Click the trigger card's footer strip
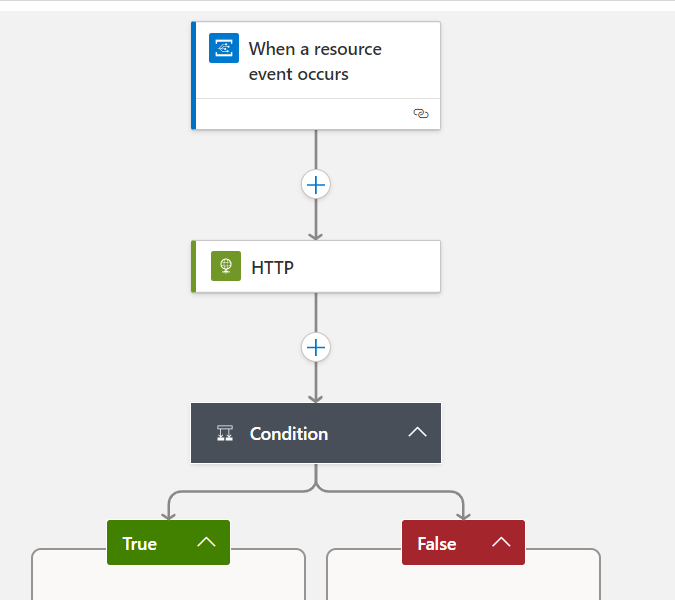 pyautogui.click(x=318, y=114)
